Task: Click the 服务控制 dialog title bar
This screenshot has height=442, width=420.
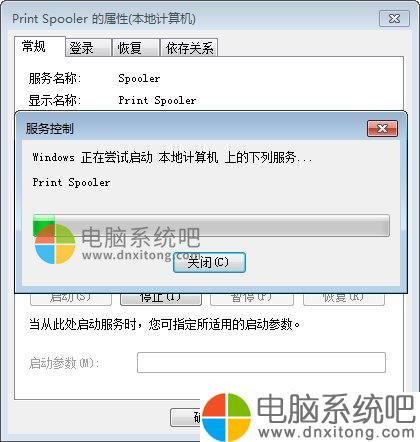Action: (x=193, y=129)
